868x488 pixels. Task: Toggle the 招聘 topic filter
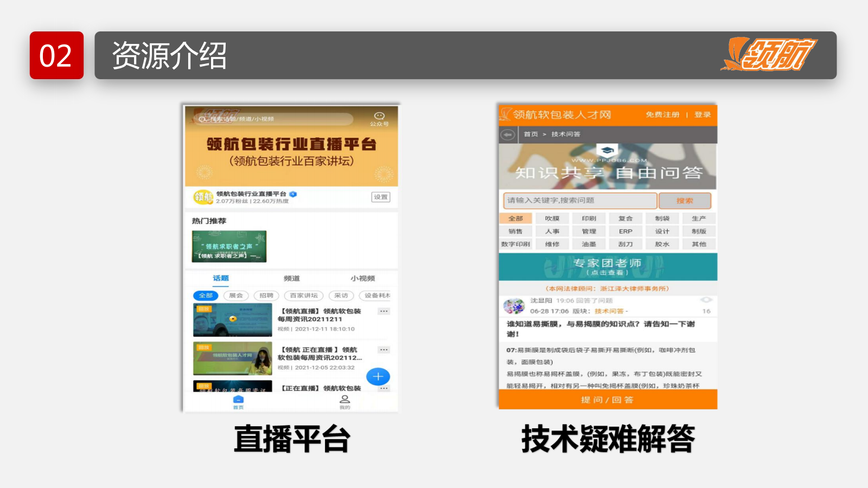[x=266, y=296]
